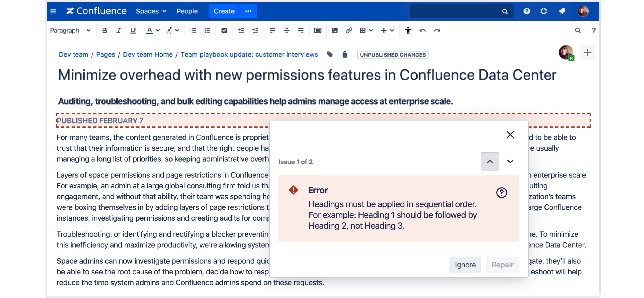Screen dimensions: 644x298
Task: Go to Pages breadcrumb
Action: click(105, 54)
